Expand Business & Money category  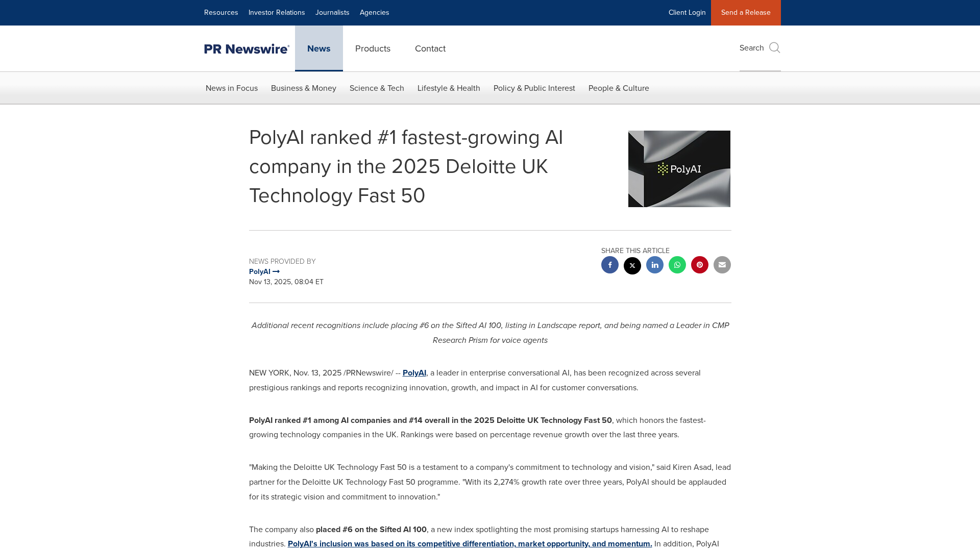[x=303, y=88]
